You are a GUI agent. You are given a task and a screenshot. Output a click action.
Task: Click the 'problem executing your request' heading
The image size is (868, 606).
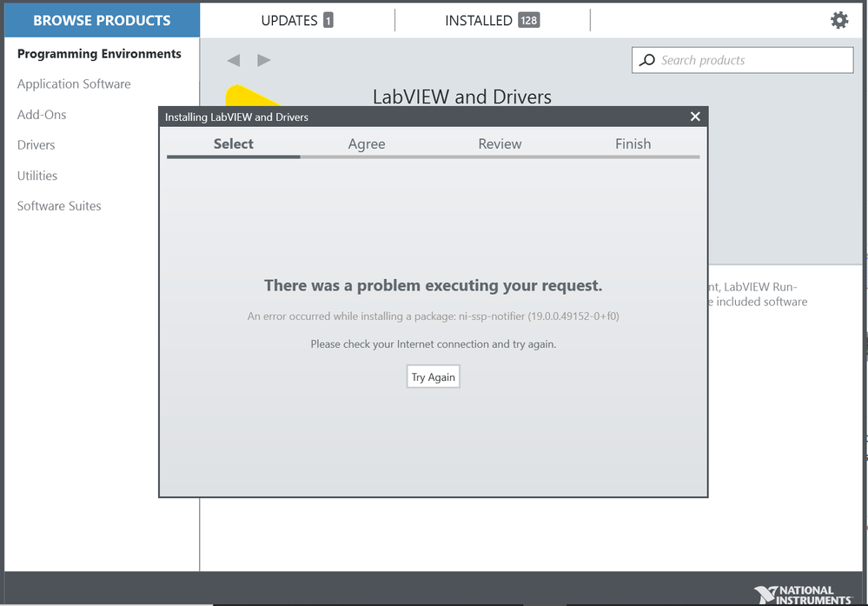433,286
